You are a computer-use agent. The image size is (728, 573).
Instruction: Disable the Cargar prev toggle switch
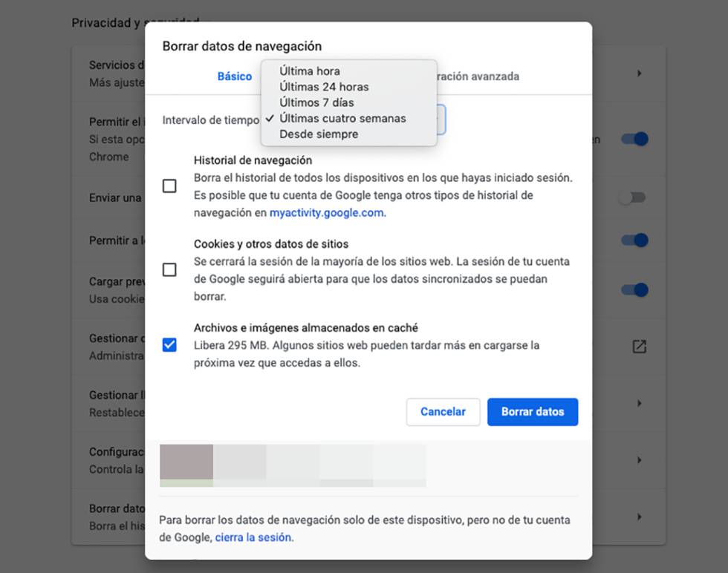(x=634, y=289)
